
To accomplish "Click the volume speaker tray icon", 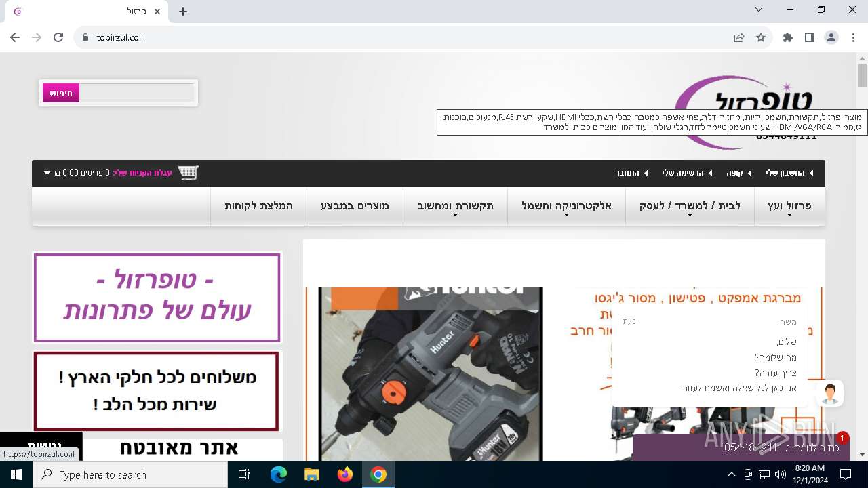I will (780, 474).
